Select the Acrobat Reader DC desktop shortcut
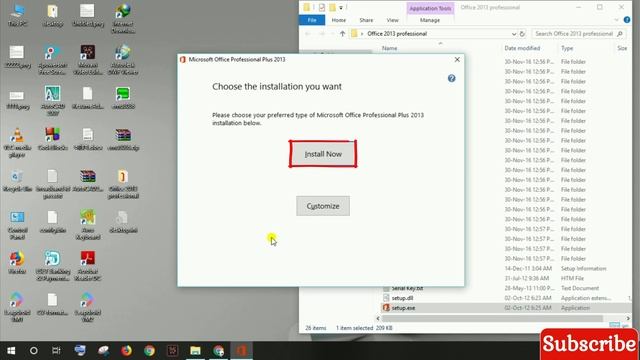This screenshot has width=640, height=360. tap(88, 266)
